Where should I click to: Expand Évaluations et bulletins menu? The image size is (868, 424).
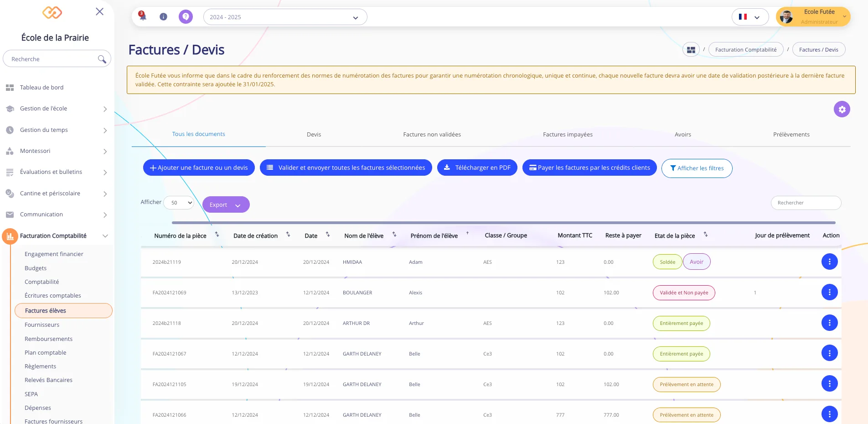click(105, 173)
